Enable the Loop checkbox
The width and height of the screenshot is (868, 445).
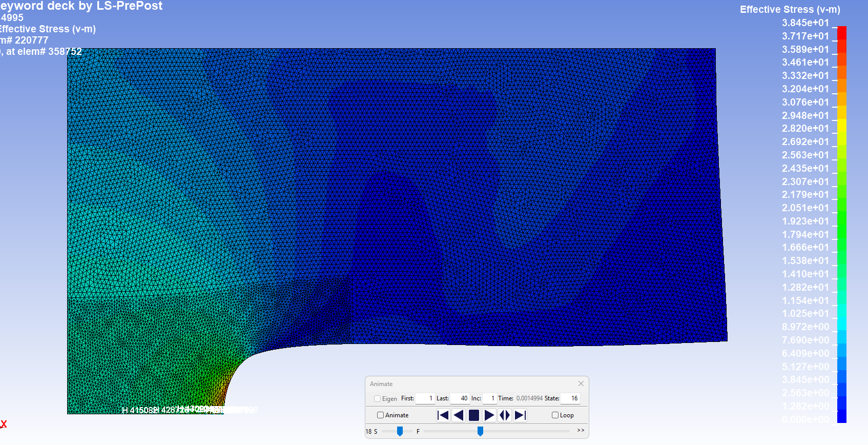coord(555,415)
